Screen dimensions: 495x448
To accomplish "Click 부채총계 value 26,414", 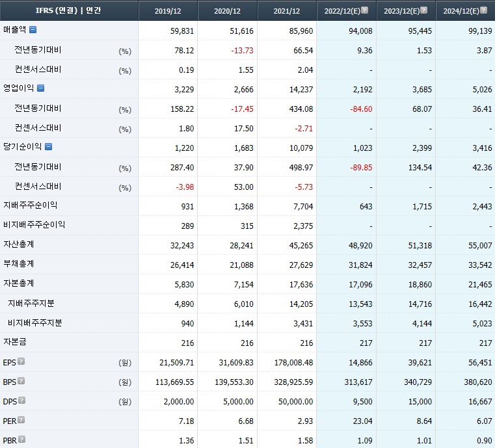I will pos(182,265).
